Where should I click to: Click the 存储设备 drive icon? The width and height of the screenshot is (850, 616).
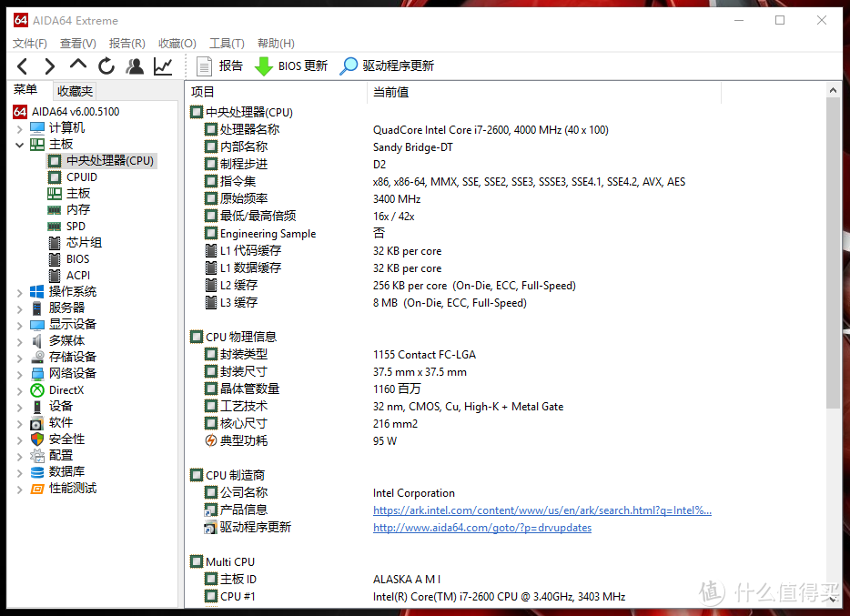click(37, 357)
